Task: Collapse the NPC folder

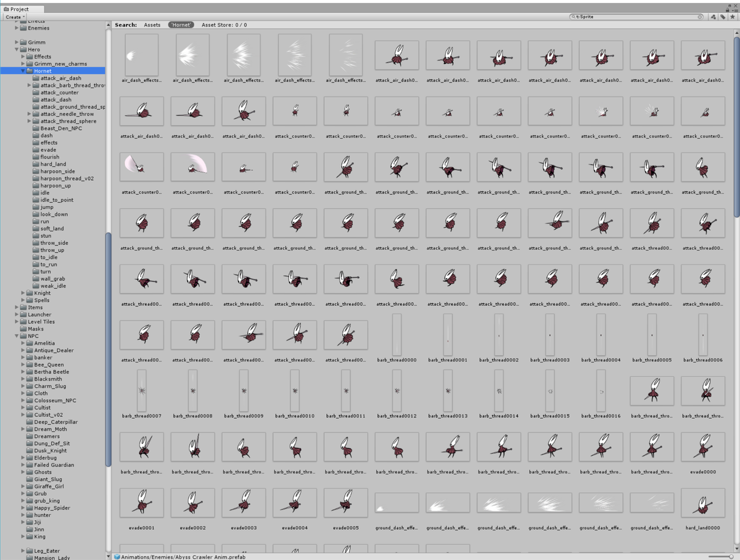Action: coord(17,336)
